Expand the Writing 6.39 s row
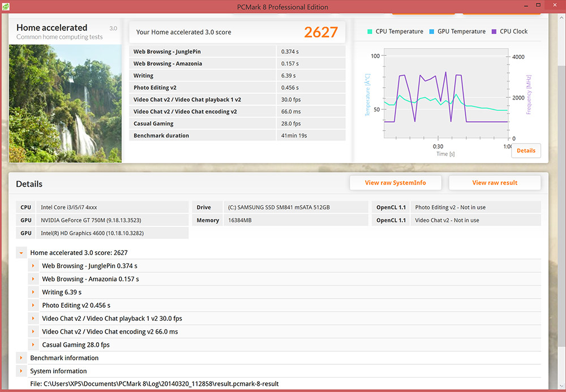The height and width of the screenshot is (392, 566). pyautogui.click(x=33, y=292)
